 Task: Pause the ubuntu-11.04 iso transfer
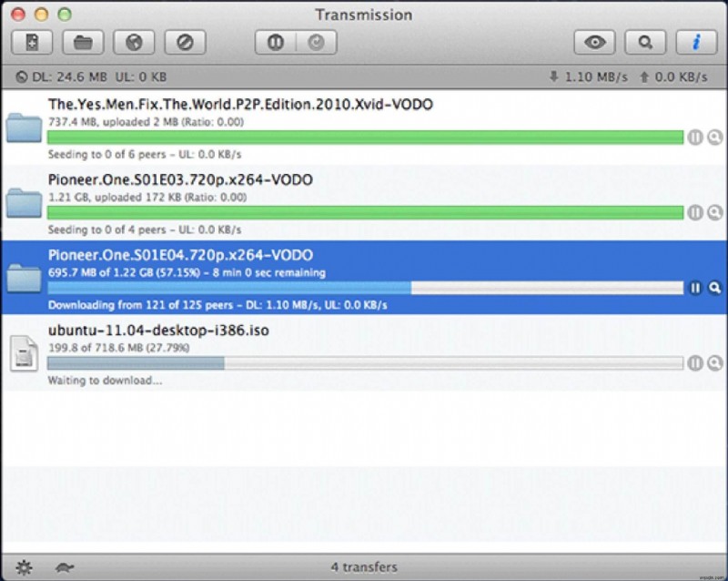tap(695, 363)
